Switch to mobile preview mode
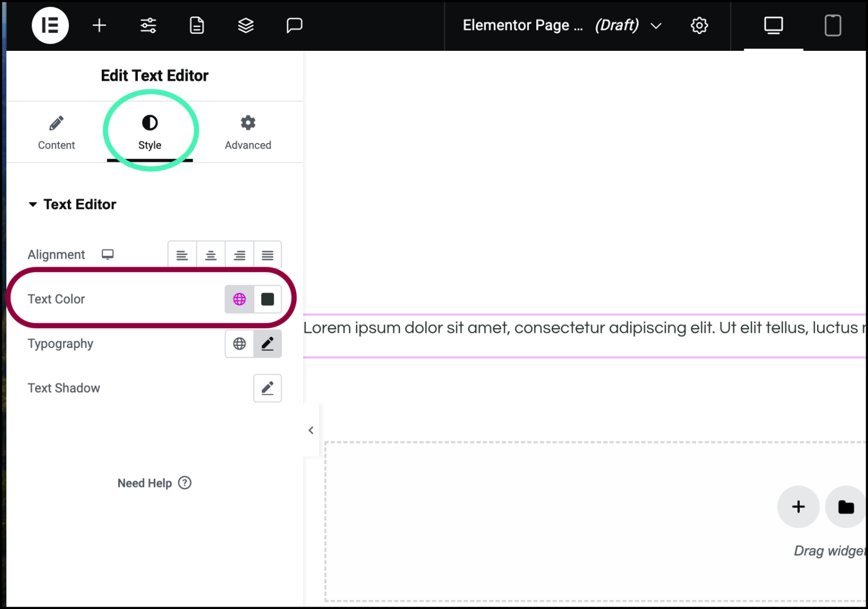Image resolution: width=868 pixels, height=609 pixels. tap(832, 25)
